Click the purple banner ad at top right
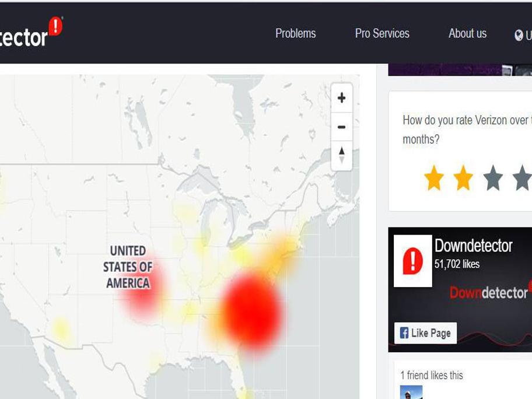The image size is (532, 399). point(460,69)
